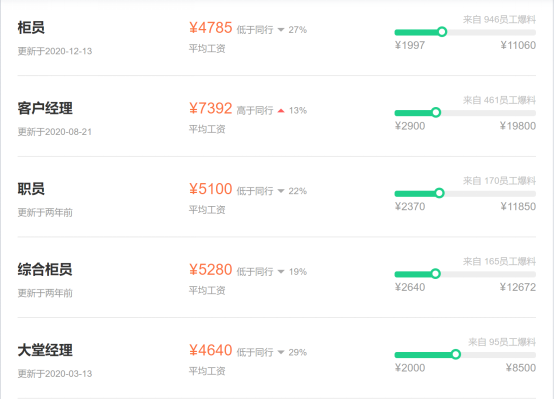Viewport: 554px width, 400px height.
Task: Click the range slider knob for 综合柜员
Action: click(x=435, y=273)
